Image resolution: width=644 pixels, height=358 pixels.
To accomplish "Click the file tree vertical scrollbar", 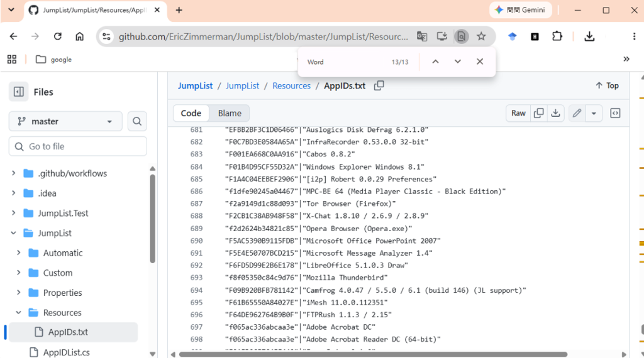I will click(x=152, y=219).
